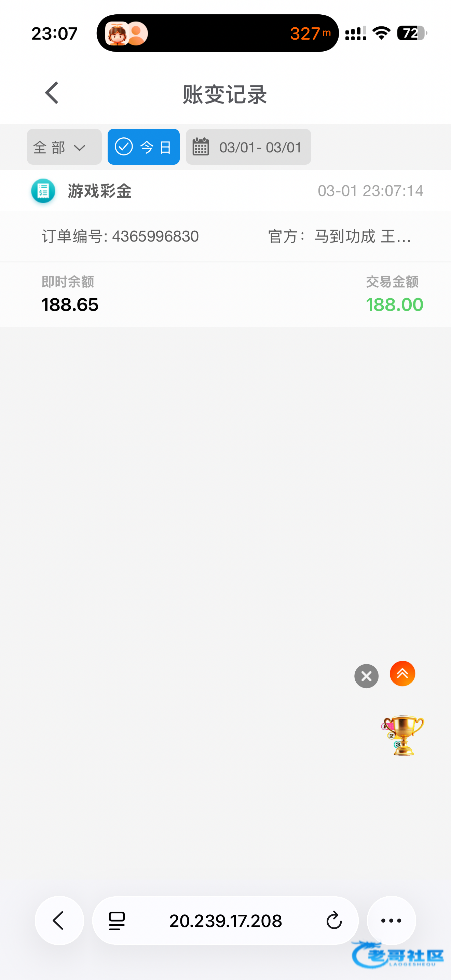Tap the address bar showing 20.239.17.208

(x=225, y=921)
